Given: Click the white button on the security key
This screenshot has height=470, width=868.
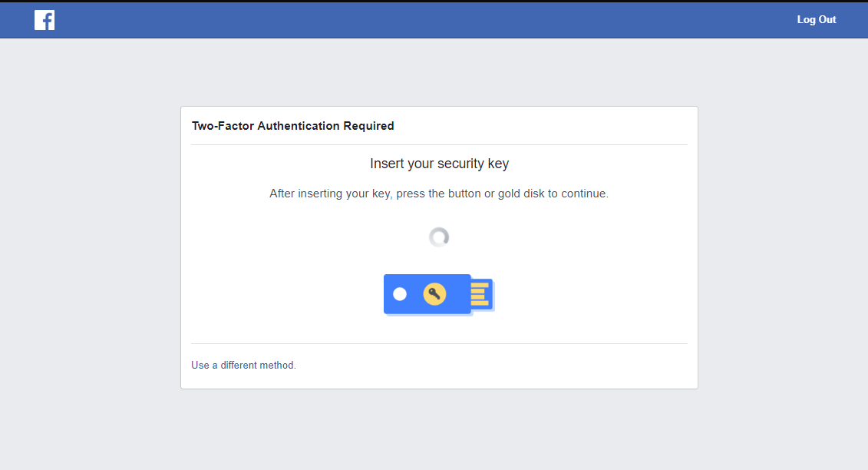Looking at the screenshot, I should (399, 293).
